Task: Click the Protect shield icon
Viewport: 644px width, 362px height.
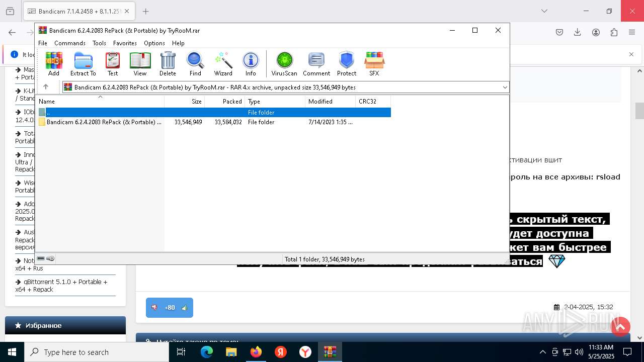Action: [347, 64]
